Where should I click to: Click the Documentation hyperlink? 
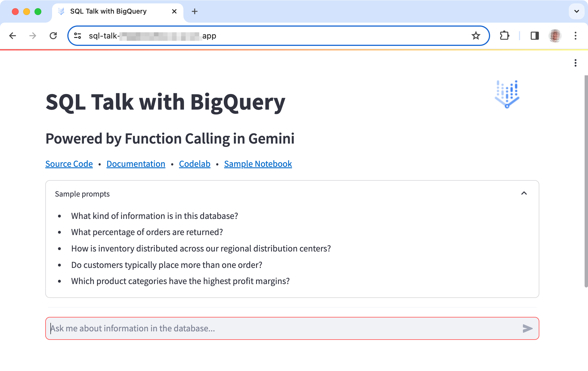pyautogui.click(x=136, y=164)
